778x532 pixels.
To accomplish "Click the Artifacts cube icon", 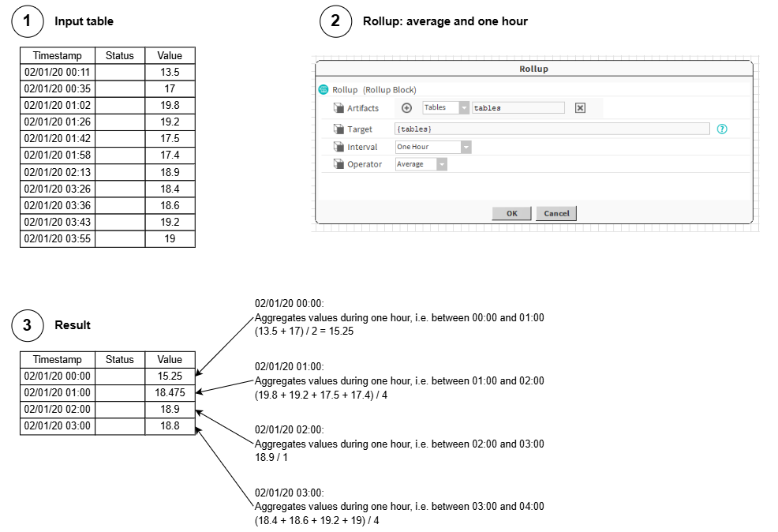I will 339,108.
